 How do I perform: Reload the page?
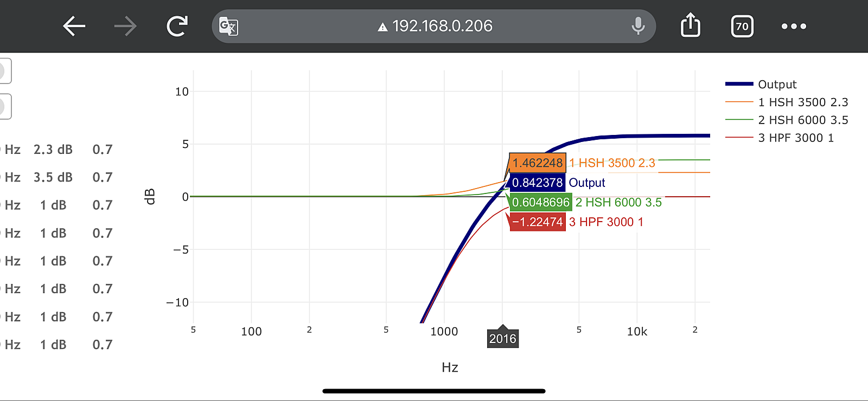pyautogui.click(x=177, y=26)
